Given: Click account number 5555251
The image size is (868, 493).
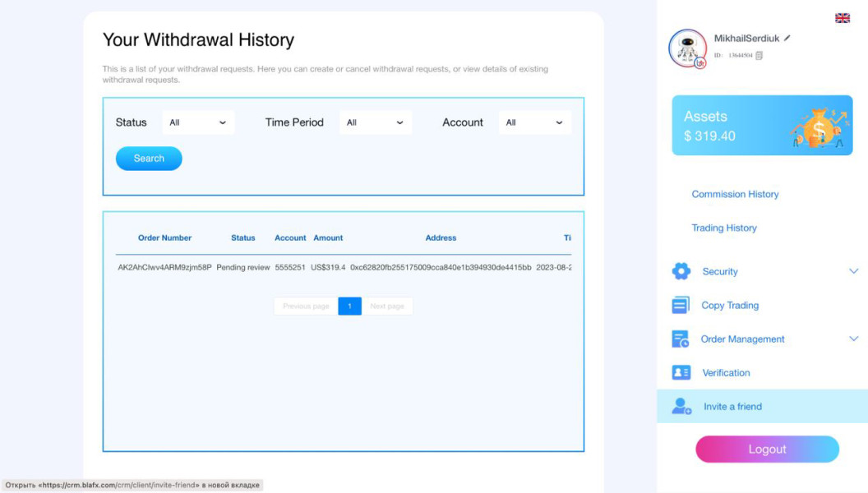Looking at the screenshot, I should [290, 267].
